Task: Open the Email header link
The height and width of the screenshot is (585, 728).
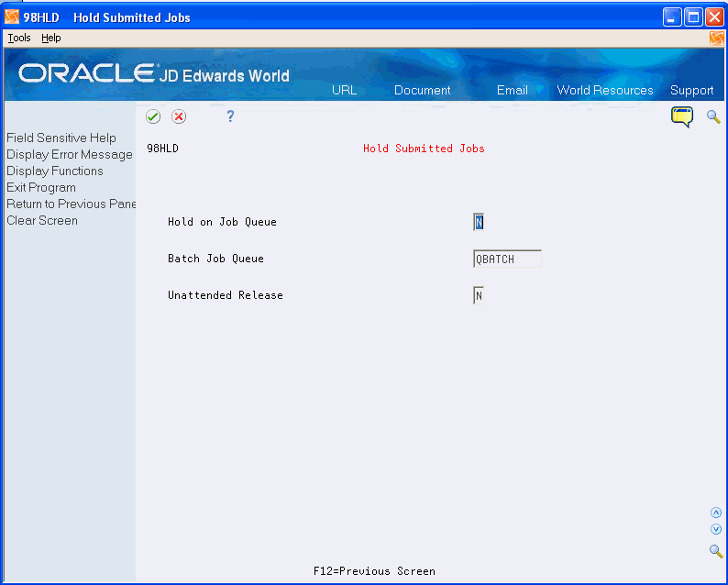Action: 513,90
